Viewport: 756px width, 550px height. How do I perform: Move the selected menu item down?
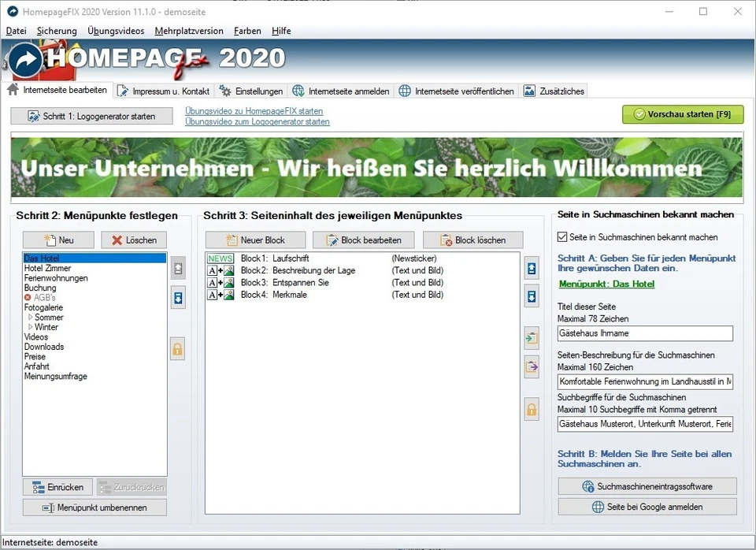click(x=177, y=298)
